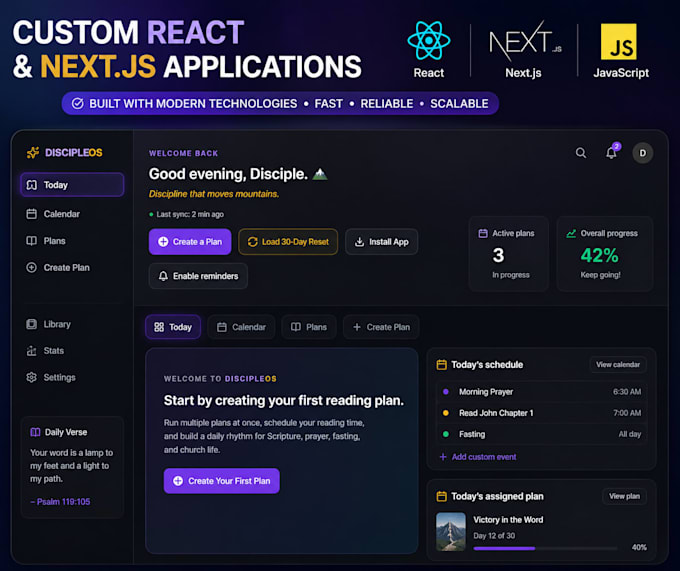Select Create Plan in the sidebar
Image resolution: width=680 pixels, height=571 pixels.
point(58,268)
